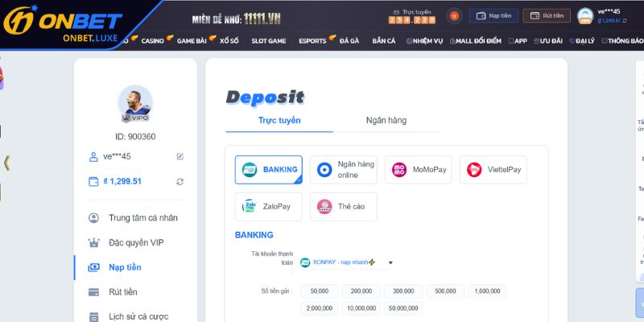
Task: Open the CASINO menu
Action: click(x=152, y=41)
